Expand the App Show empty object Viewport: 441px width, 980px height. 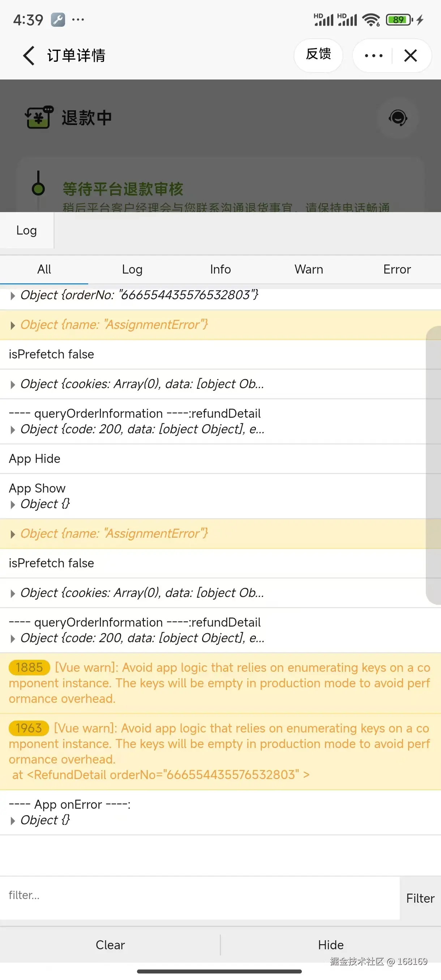pyautogui.click(x=13, y=504)
